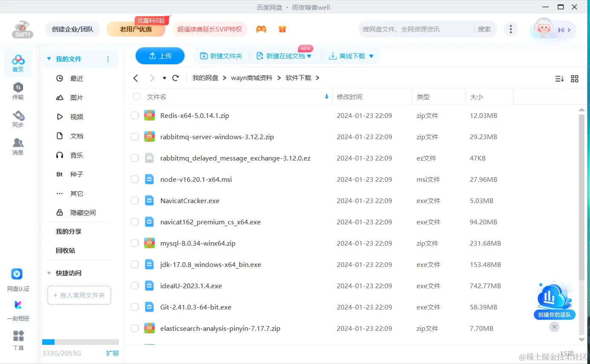590x364 pixels.
Task: Open 文档 category in sidebar
Action: click(77, 136)
